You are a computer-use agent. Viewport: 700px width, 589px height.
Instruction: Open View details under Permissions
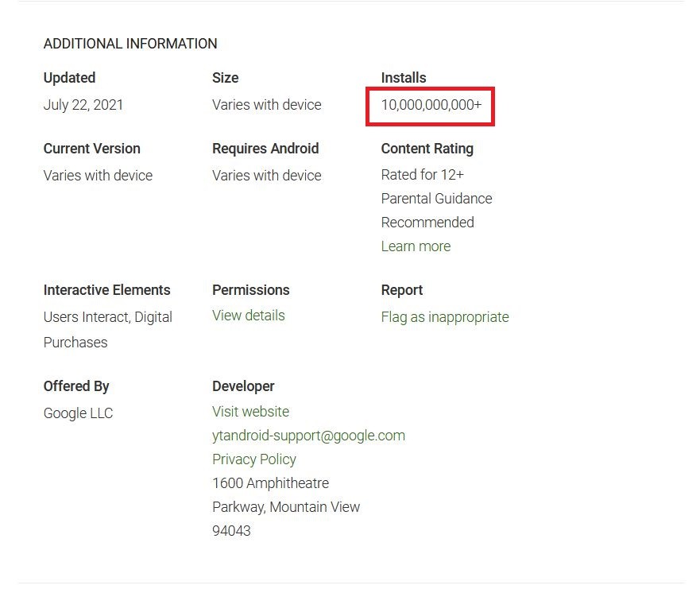point(248,316)
